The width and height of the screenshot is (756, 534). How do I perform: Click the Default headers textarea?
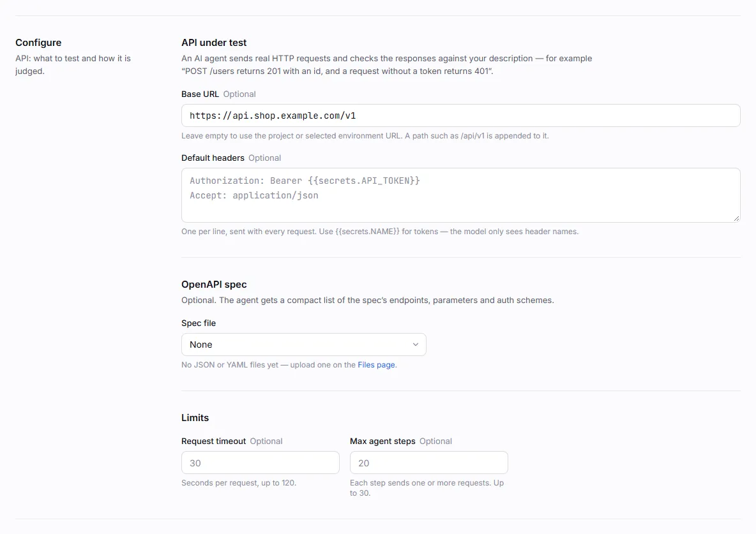pos(460,195)
